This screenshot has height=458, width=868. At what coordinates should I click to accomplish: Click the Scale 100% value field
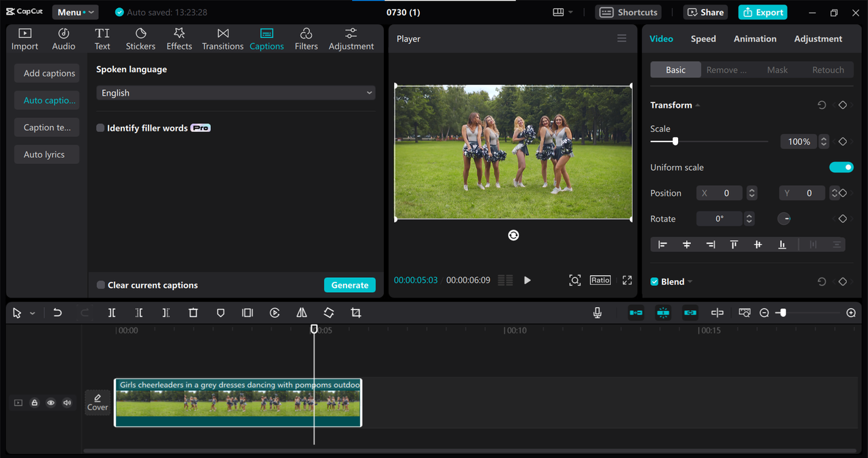tap(799, 142)
